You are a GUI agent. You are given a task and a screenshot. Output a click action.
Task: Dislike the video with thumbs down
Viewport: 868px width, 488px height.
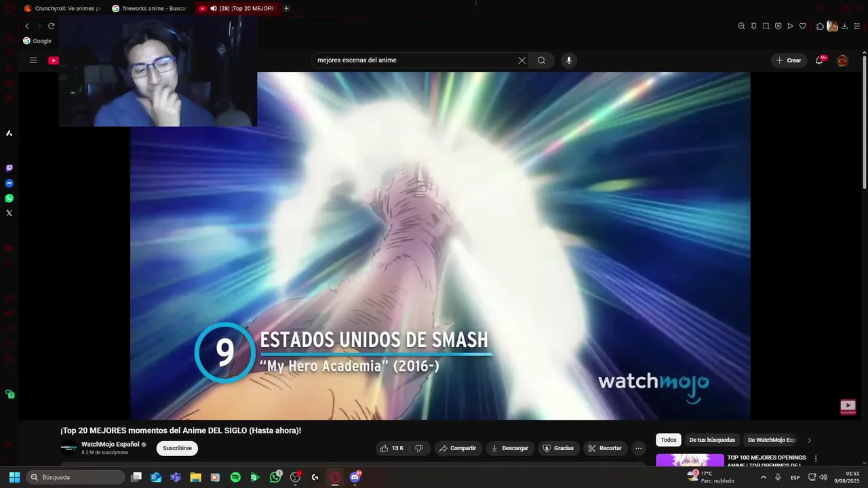[419, 448]
